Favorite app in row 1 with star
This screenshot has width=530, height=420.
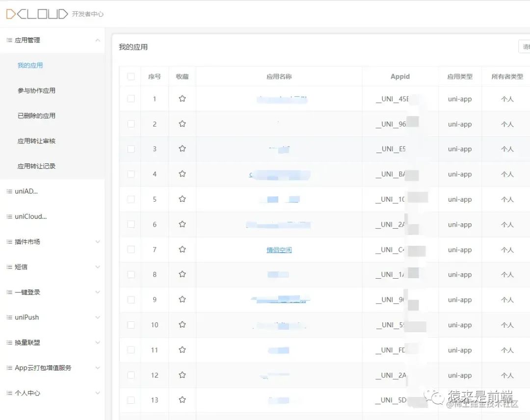[182, 99]
